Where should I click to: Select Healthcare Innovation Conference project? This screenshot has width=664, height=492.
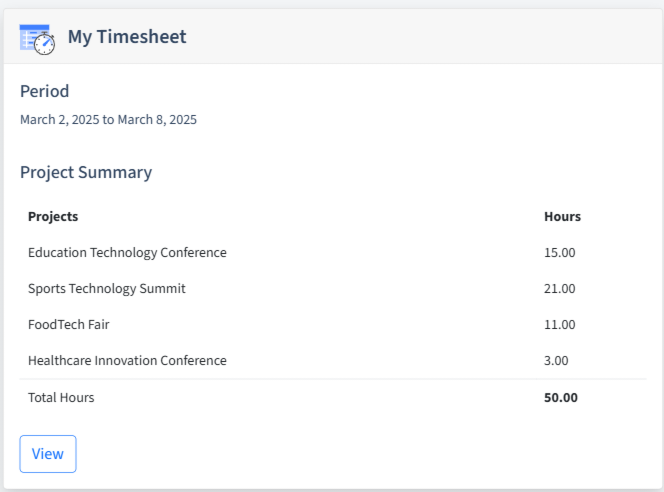point(127,361)
